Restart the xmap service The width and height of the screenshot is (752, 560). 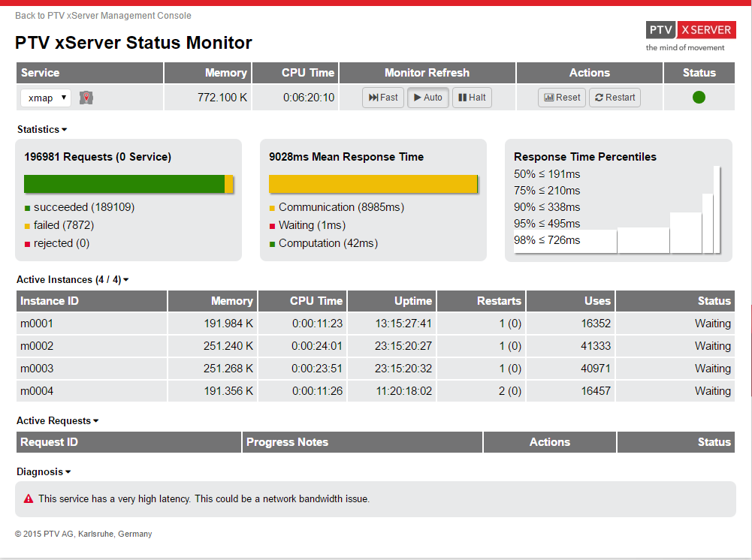click(615, 98)
